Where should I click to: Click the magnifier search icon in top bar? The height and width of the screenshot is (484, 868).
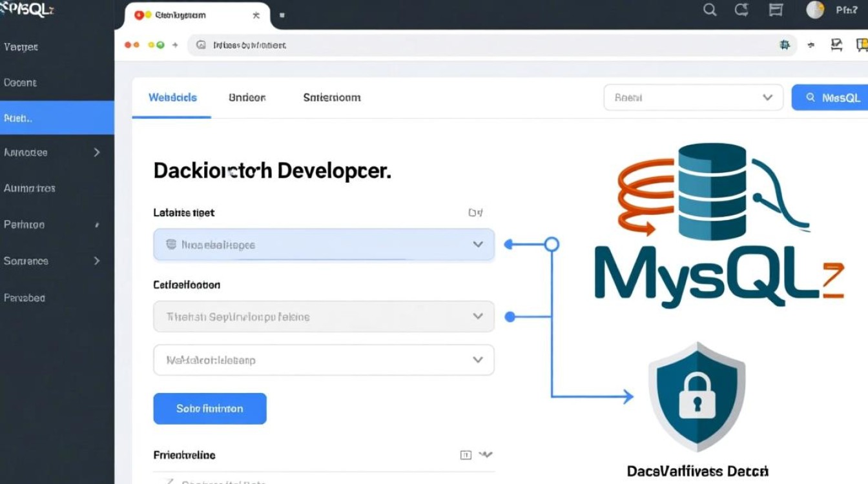point(710,10)
